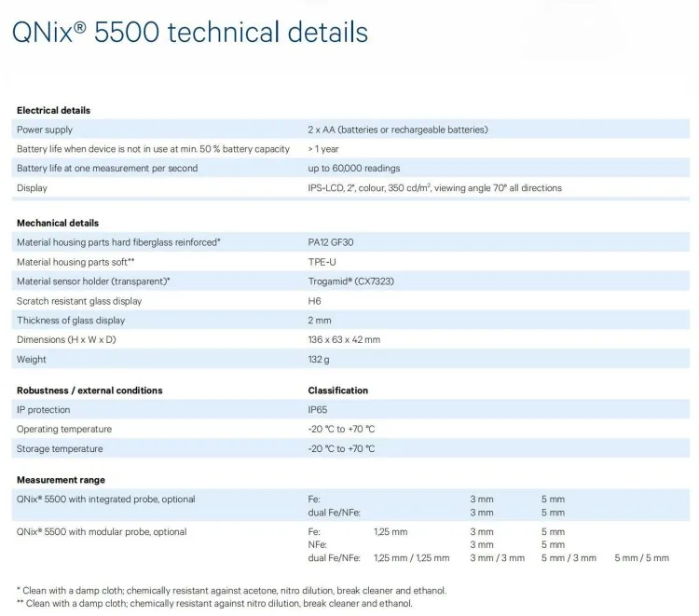Viewport: 699px width, 616px height.
Task: Click '5 mm' for integrated probe dual Fe/NFe
Action: pos(553,513)
